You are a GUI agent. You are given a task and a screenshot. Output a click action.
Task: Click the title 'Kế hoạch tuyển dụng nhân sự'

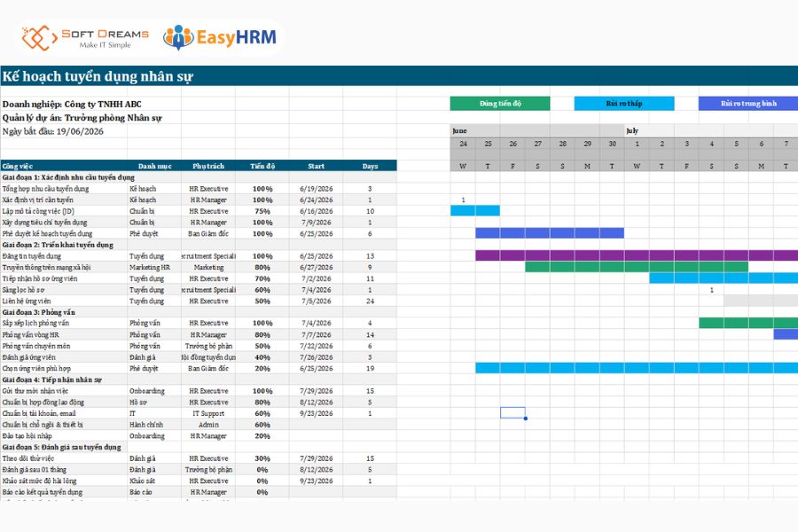(x=98, y=76)
